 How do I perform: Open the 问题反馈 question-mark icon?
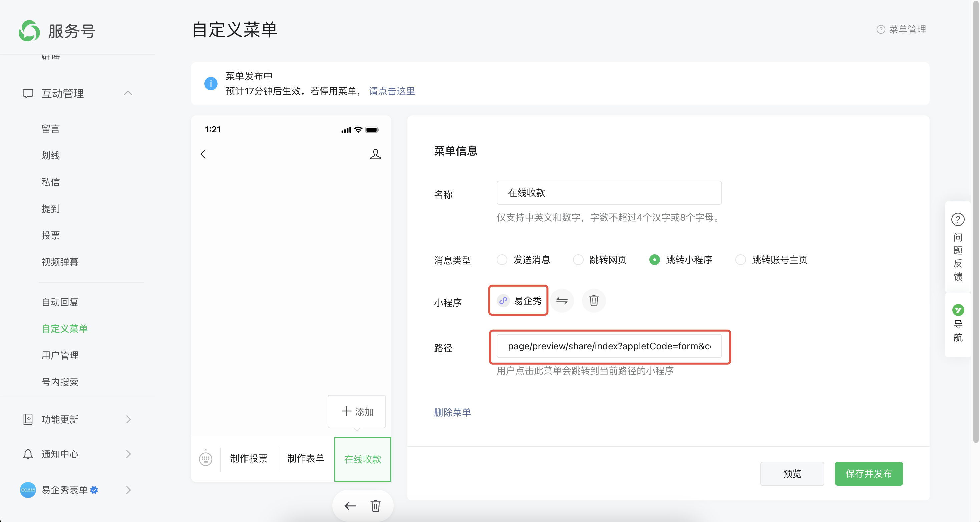pos(958,219)
